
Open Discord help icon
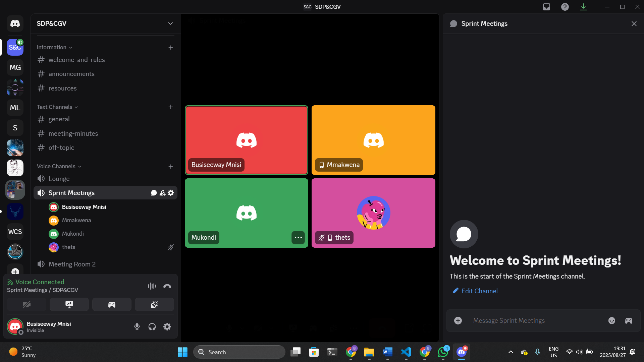coord(565,7)
